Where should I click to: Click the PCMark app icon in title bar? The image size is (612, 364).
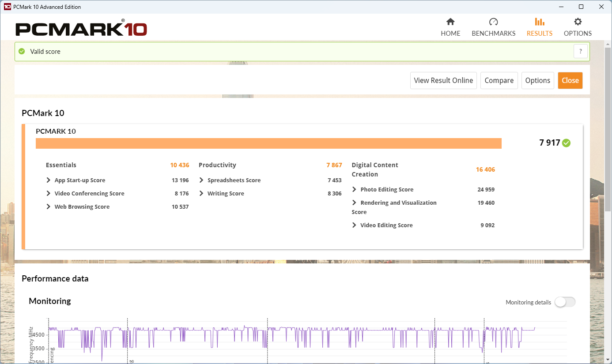(7, 7)
